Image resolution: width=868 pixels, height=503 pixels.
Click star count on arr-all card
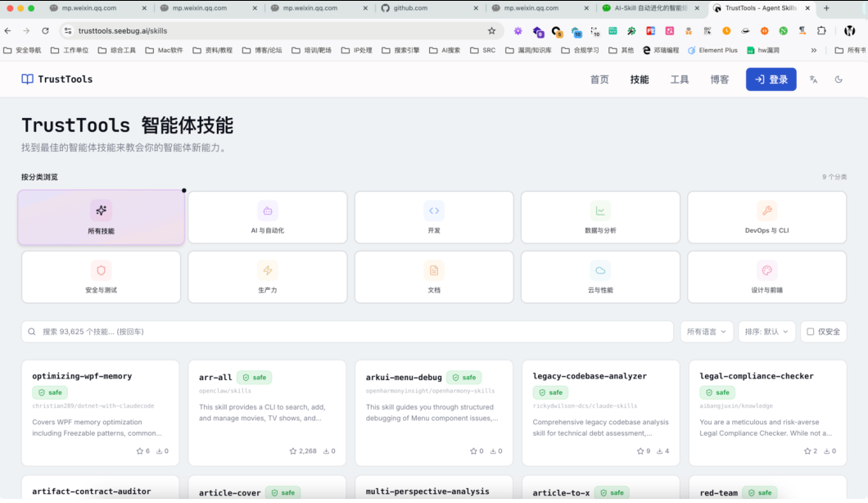(x=303, y=451)
